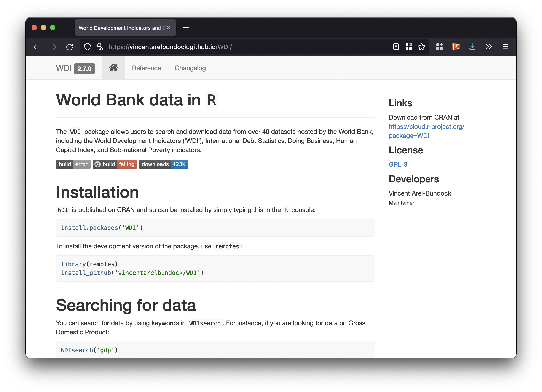
Task: Reload the page with refresh icon
Action: (70, 47)
